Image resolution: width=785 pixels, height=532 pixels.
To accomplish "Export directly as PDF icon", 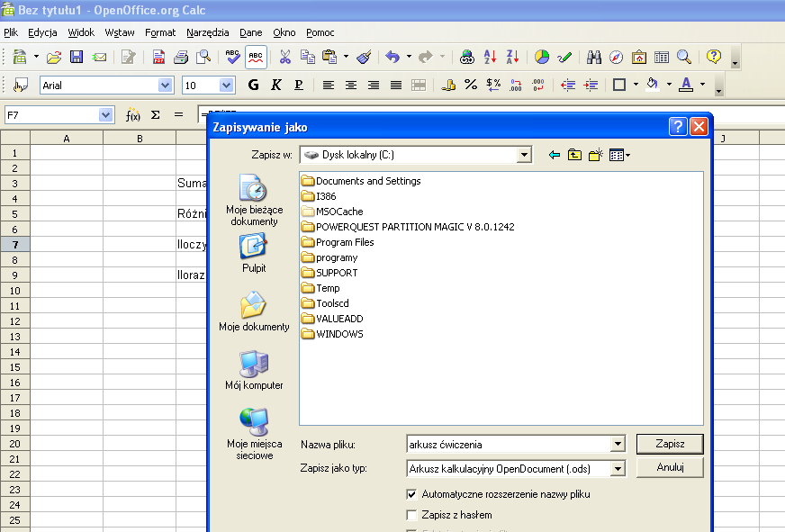I will pyautogui.click(x=158, y=57).
